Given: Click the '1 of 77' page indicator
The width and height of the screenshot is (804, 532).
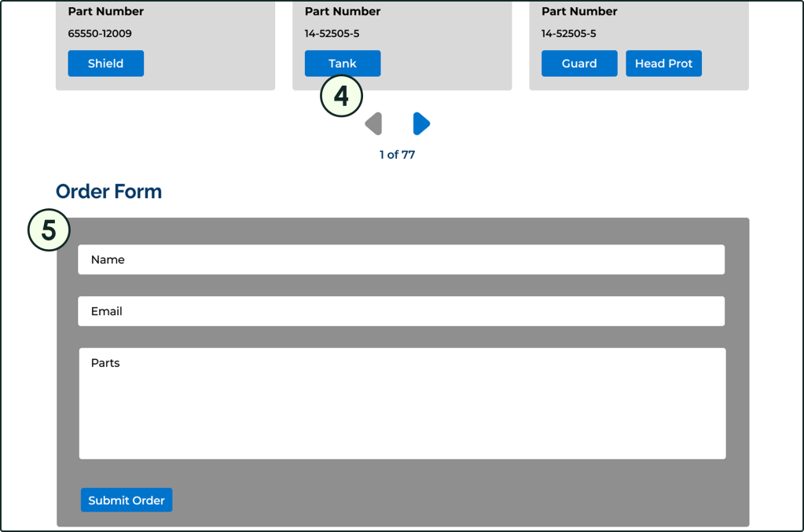Looking at the screenshot, I should [x=397, y=155].
